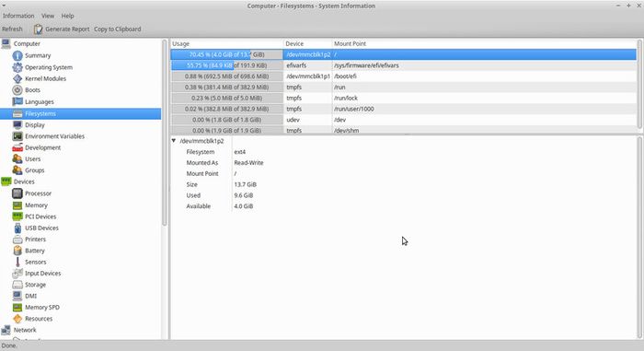Open Kernel Modules icon in sidebar

click(17, 78)
